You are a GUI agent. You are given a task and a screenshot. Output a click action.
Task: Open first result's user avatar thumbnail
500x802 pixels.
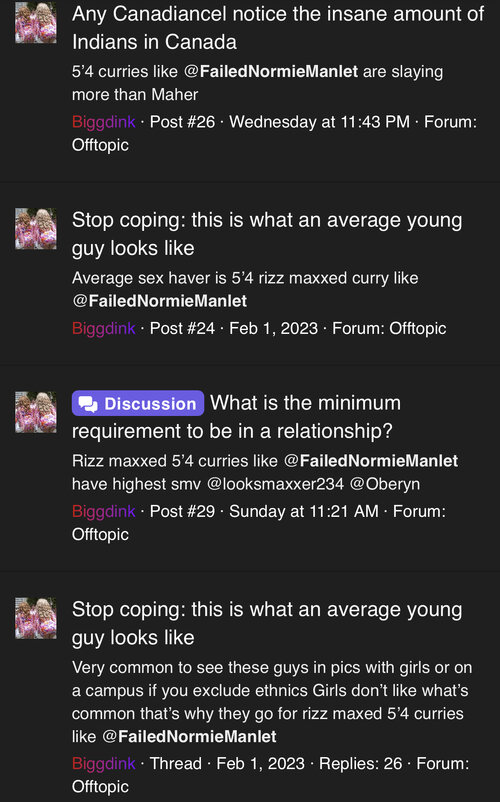36,23
